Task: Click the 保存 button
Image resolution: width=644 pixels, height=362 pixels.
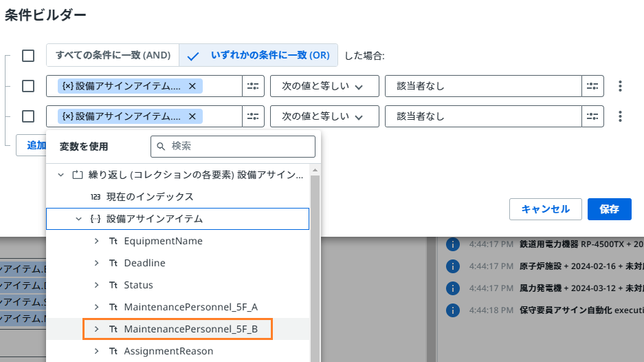Action: [x=609, y=209]
